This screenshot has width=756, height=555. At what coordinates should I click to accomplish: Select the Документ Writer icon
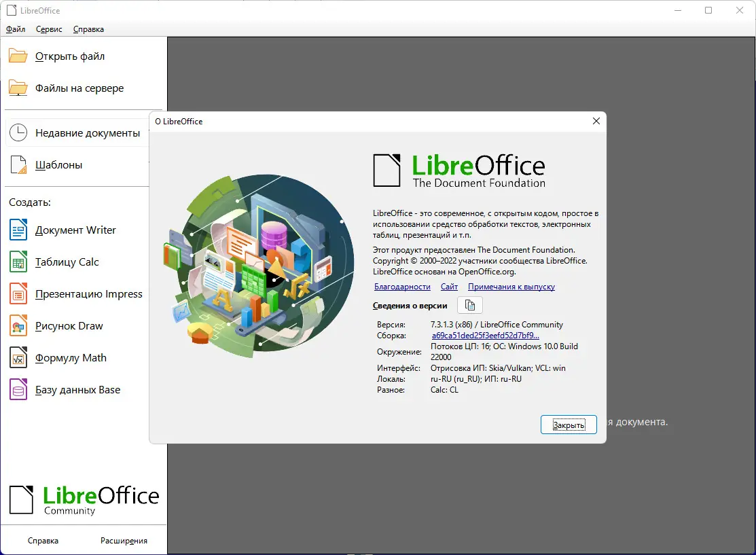[18, 230]
